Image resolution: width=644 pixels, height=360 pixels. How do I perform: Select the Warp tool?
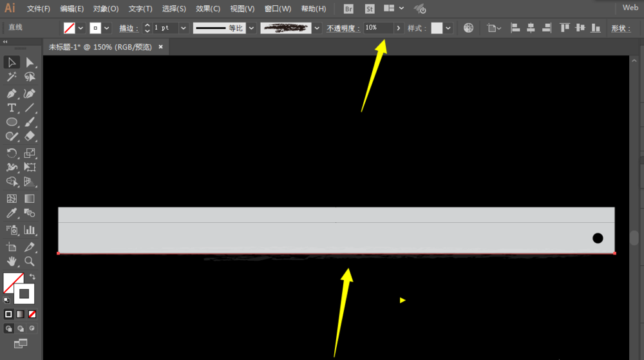(12, 167)
